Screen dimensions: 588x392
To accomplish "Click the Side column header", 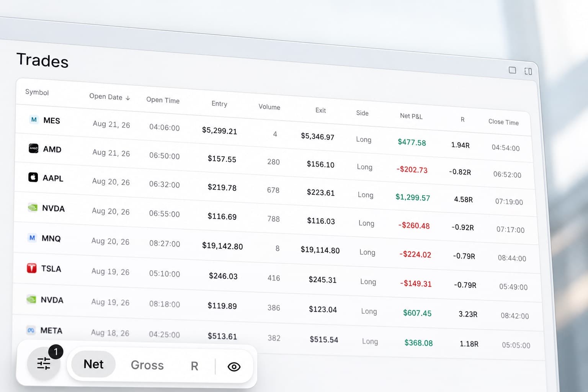I will 362,113.
